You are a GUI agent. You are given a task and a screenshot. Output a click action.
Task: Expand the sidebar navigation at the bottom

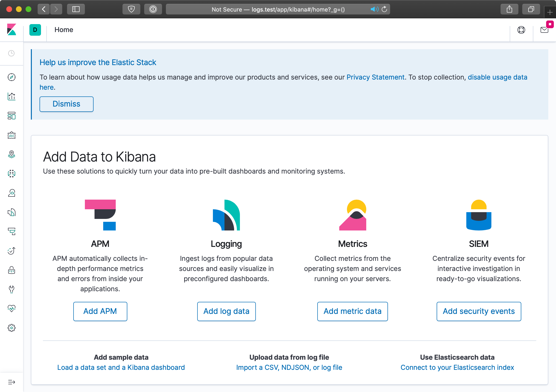(x=11, y=382)
